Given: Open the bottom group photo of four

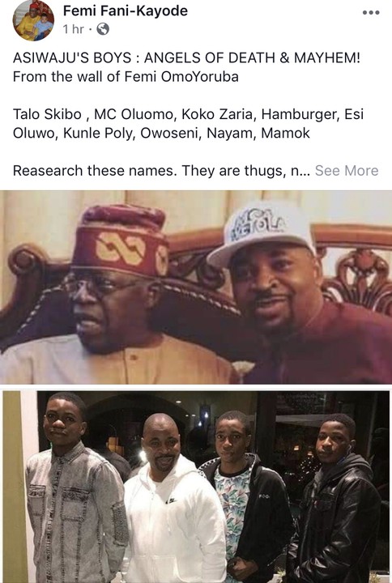Looking at the screenshot, I should tap(196, 487).
